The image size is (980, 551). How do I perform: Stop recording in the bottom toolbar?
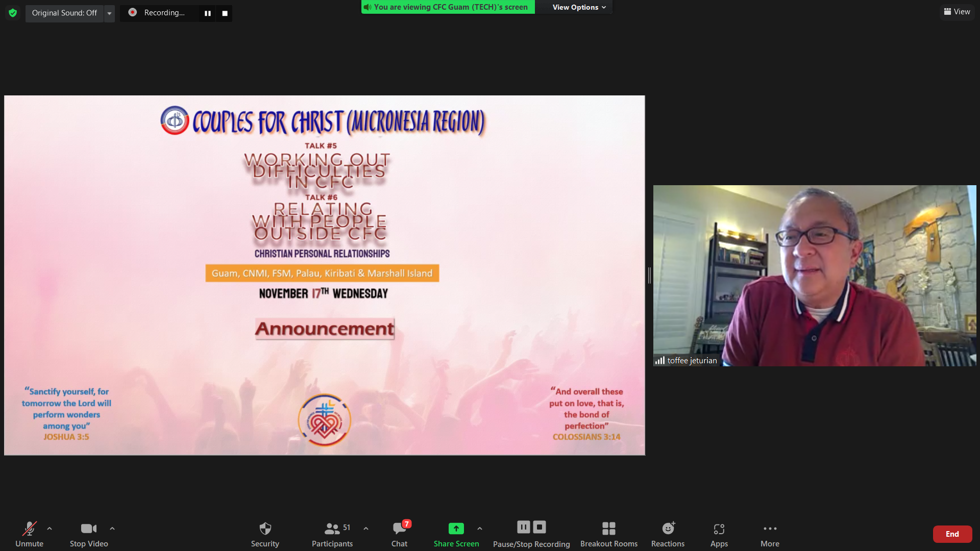(x=540, y=527)
